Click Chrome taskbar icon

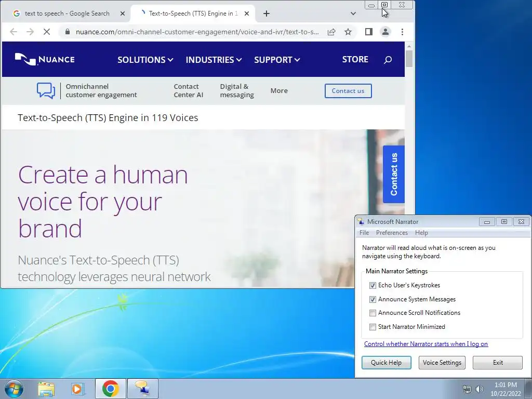pos(110,389)
